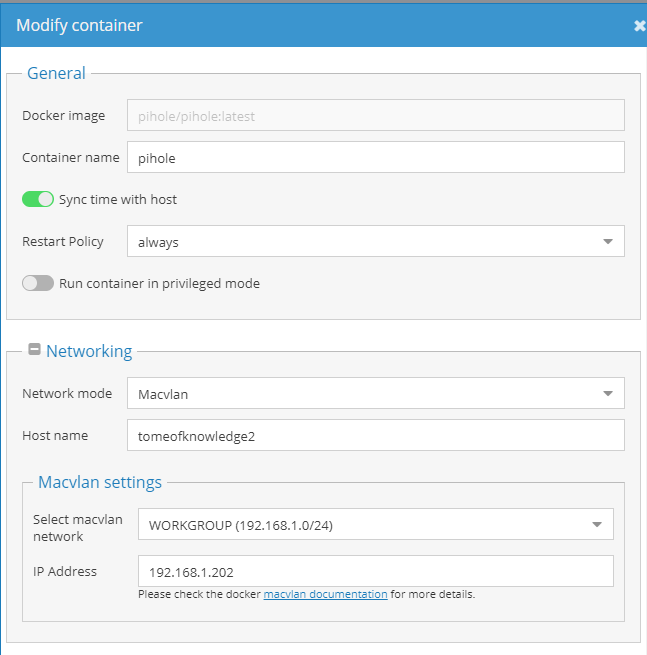The width and height of the screenshot is (647, 655).
Task: Expand the Select macvlan network dropdown
Action: [x=376, y=524]
